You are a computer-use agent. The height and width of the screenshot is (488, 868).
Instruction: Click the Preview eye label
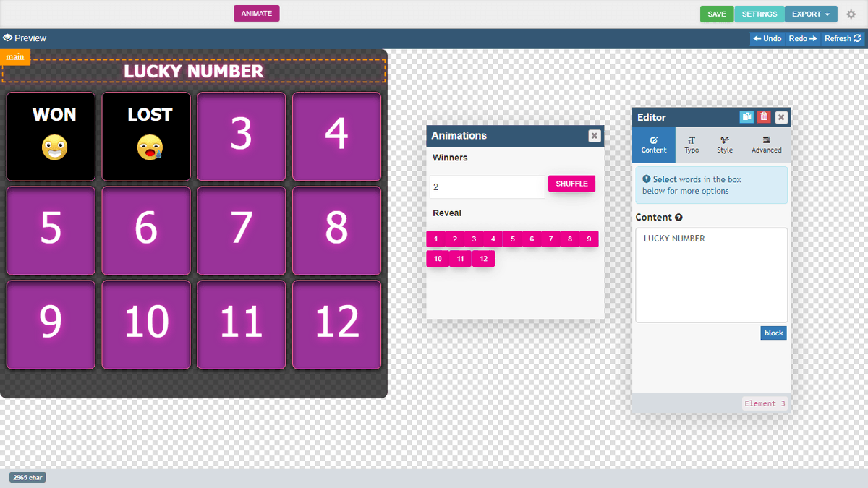25,38
